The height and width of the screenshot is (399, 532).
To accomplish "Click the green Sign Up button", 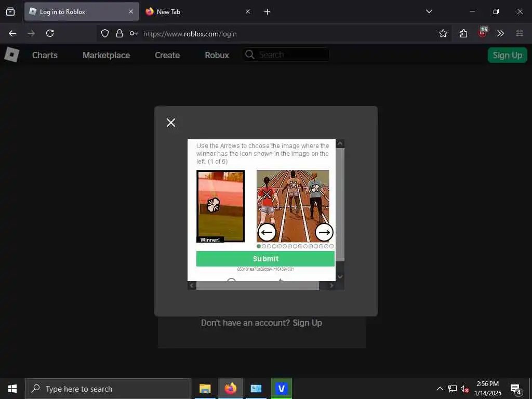I will click(x=507, y=55).
